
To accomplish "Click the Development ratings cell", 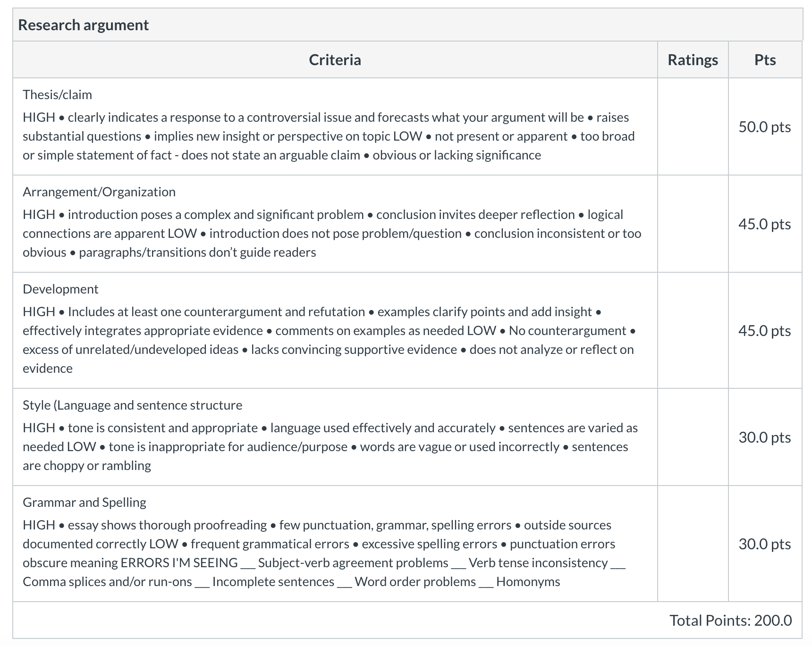I will click(x=693, y=330).
